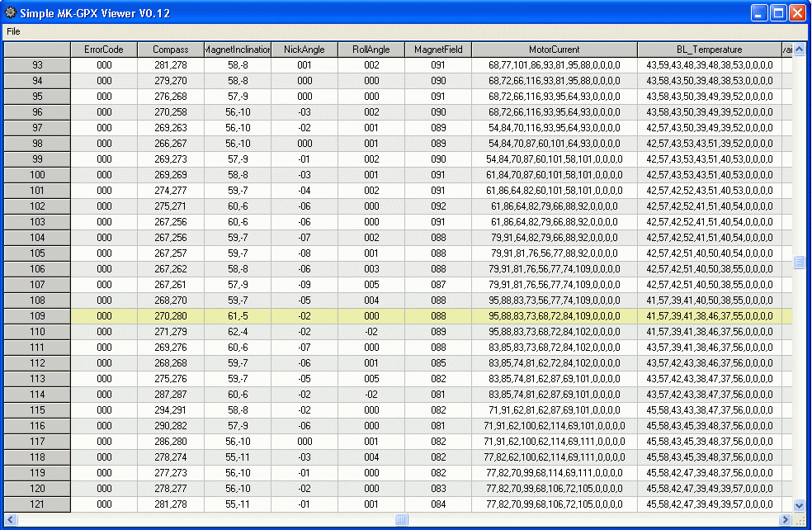Click ErrorCode cell 000 in row 117

pos(104,442)
